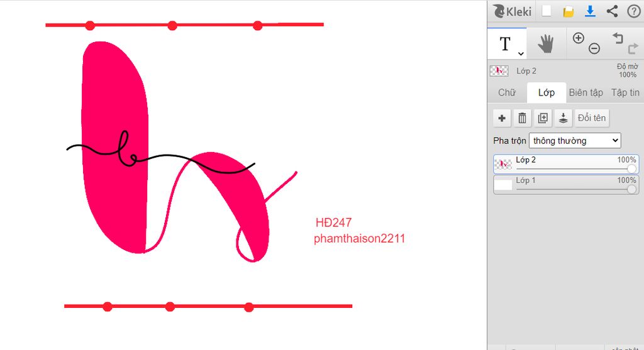Duplicate the selected layer
The height and width of the screenshot is (350, 644).
click(543, 118)
